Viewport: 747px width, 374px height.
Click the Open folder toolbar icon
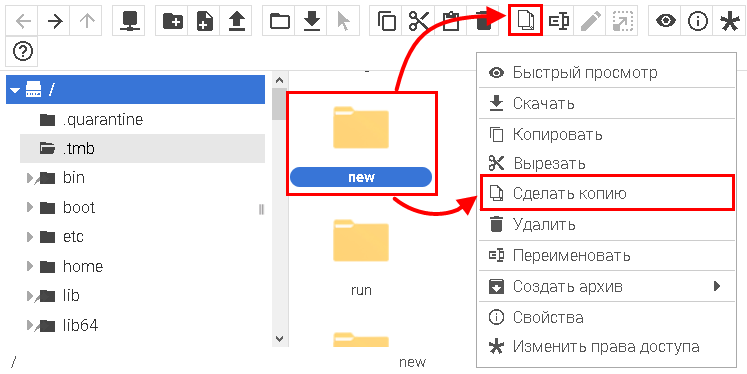pos(279,21)
